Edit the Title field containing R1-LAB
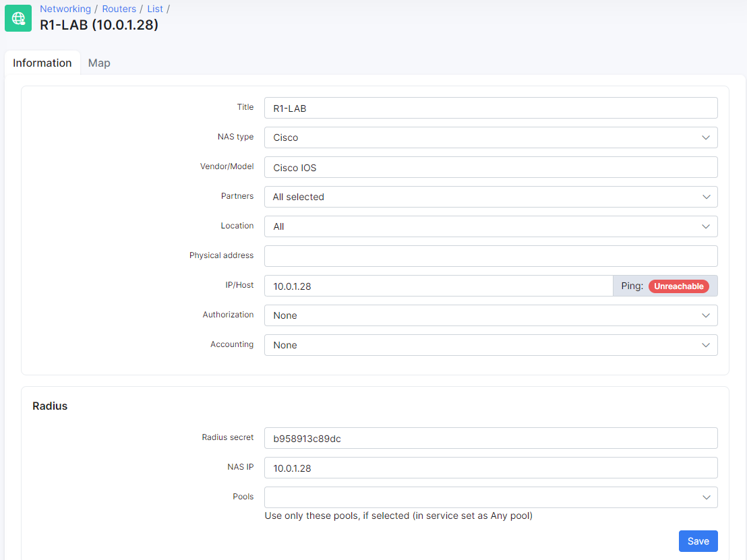Image resolution: width=747 pixels, height=560 pixels. point(491,108)
